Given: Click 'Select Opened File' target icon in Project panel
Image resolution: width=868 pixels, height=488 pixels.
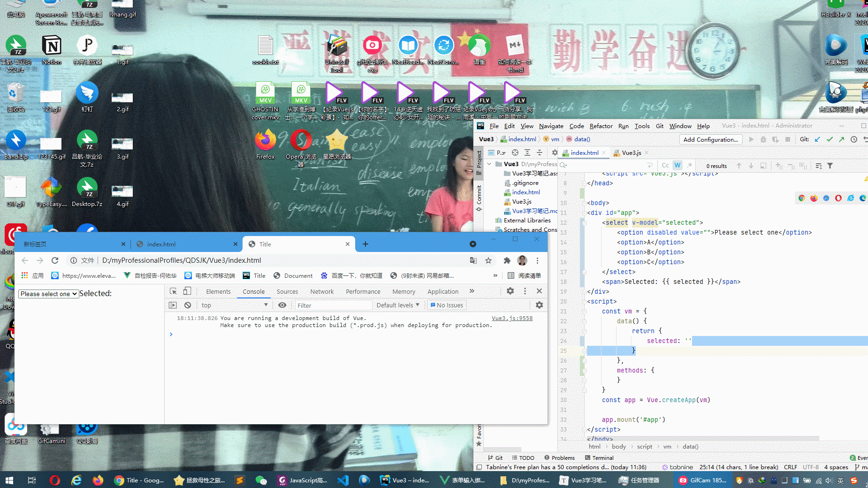Looking at the screenshot, I should tap(515, 152).
